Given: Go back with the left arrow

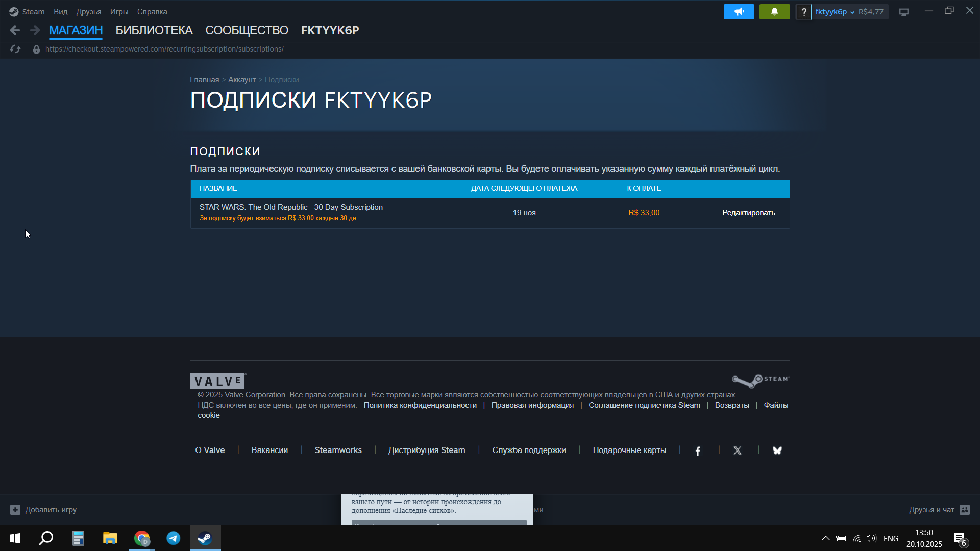Looking at the screenshot, I should point(15,30).
